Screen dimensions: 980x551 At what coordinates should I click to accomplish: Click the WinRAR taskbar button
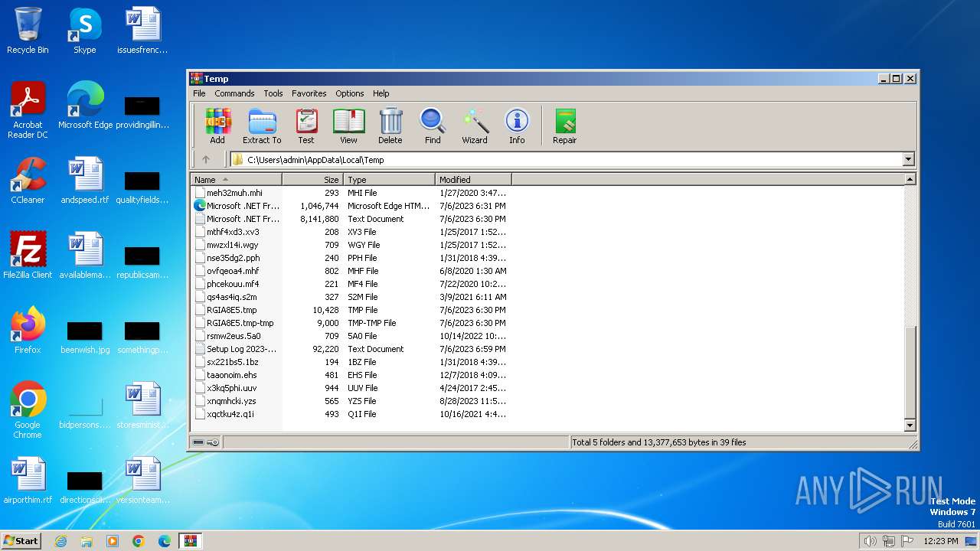pos(190,541)
